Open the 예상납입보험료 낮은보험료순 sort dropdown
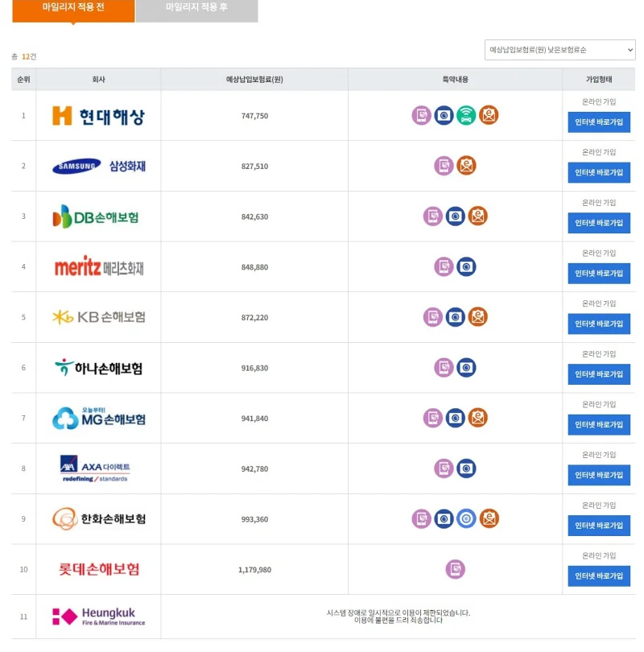This screenshot has width=644, height=652. click(x=559, y=50)
